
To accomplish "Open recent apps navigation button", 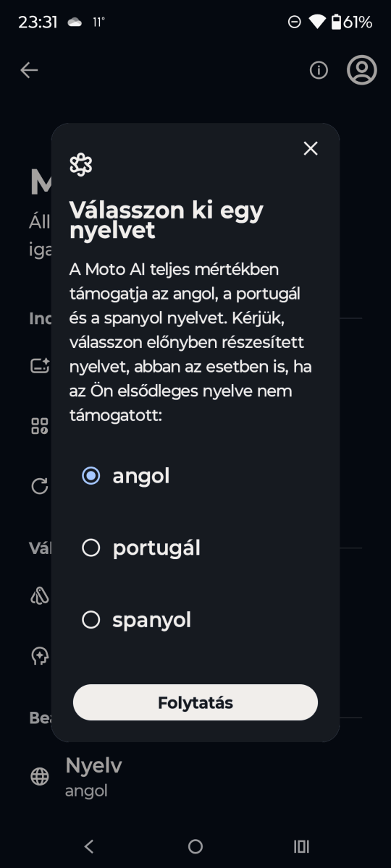I will point(302,846).
